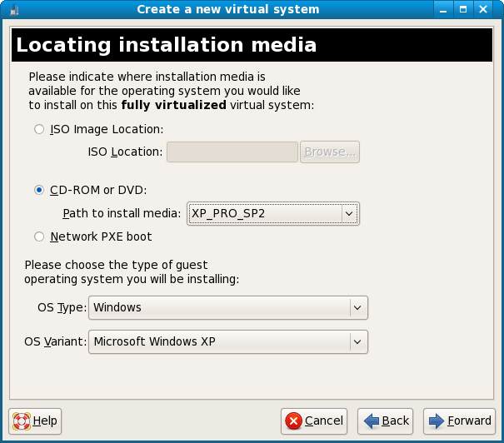504x443 pixels.
Task: Click the 'OS Variant:' label
Action: point(56,341)
